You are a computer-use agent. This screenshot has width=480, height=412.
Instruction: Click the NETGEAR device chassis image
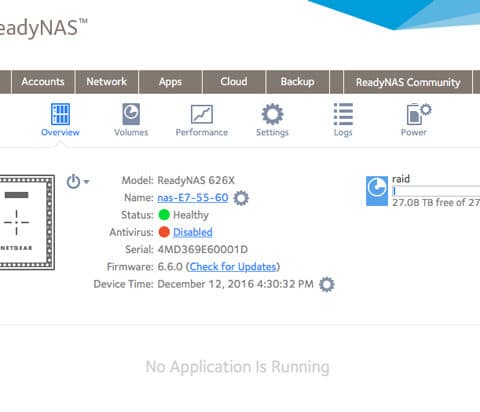pos(27,222)
